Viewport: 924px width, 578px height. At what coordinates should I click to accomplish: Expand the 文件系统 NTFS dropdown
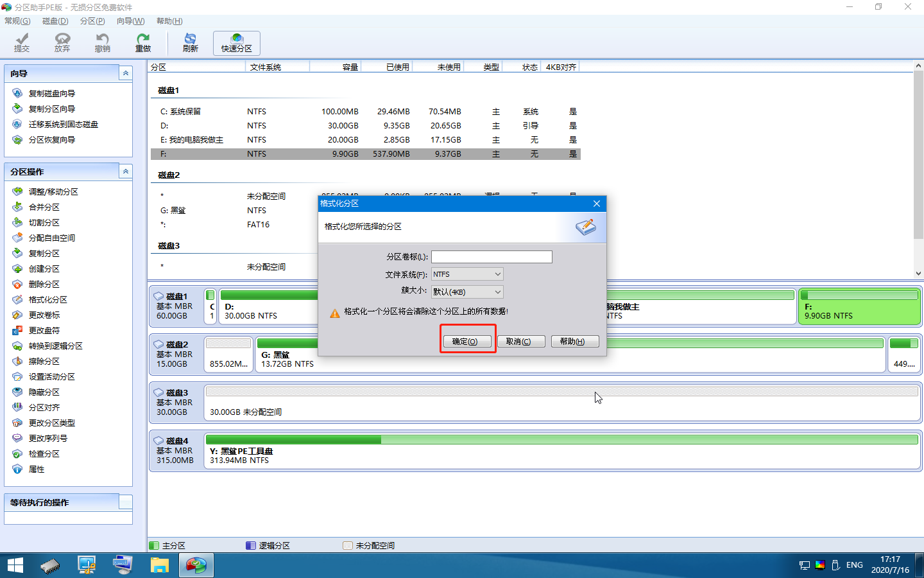pos(467,274)
